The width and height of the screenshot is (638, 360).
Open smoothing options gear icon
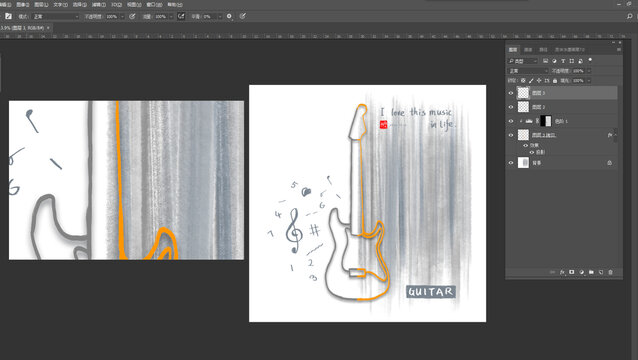click(229, 16)
